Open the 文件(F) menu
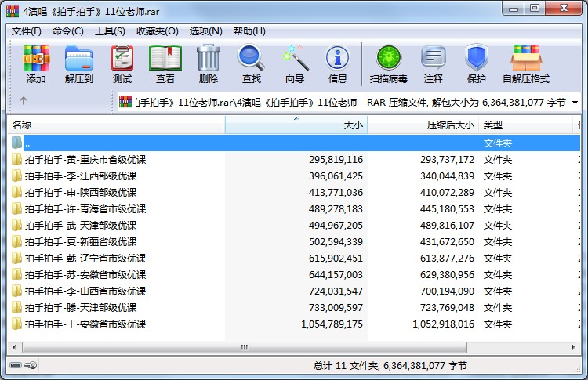This screenshot has height=380, width=588. (26, 31)
